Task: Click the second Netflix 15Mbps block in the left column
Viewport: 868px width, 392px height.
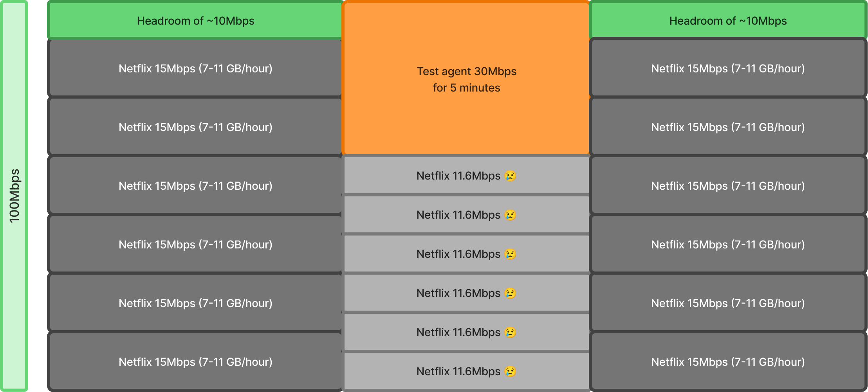Action: point(195,127)
